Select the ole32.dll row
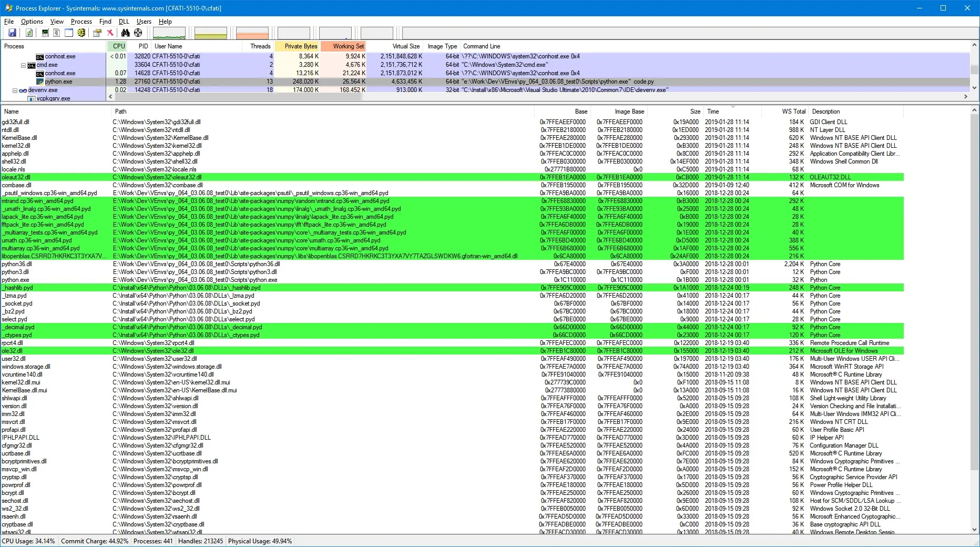Screen dimensions: 980x547 (x=452, y=351)
